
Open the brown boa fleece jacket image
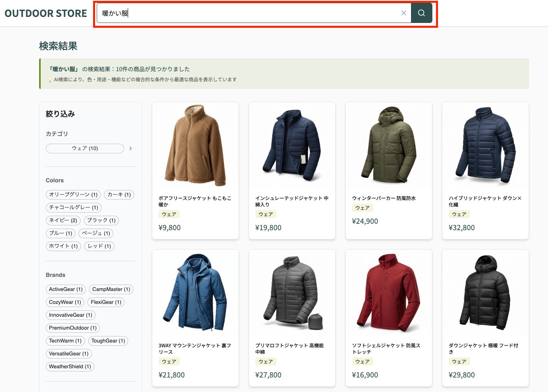195,145
